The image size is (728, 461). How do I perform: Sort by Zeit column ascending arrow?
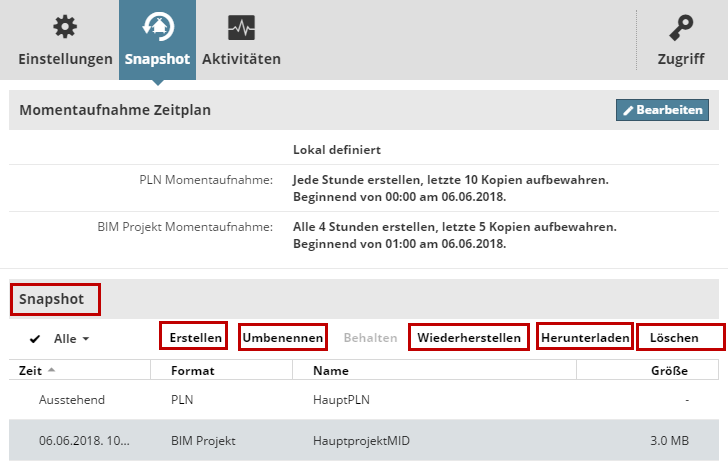click(x=52, y=371)
